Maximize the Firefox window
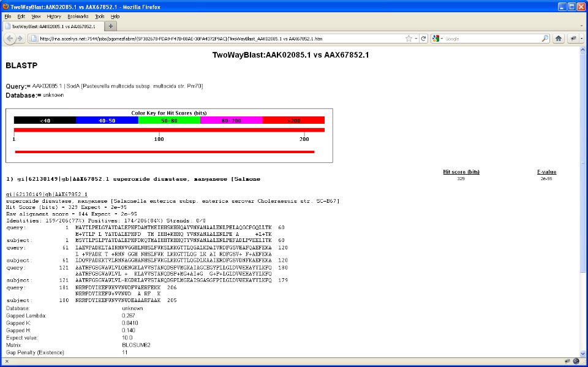 pos(571,7)
